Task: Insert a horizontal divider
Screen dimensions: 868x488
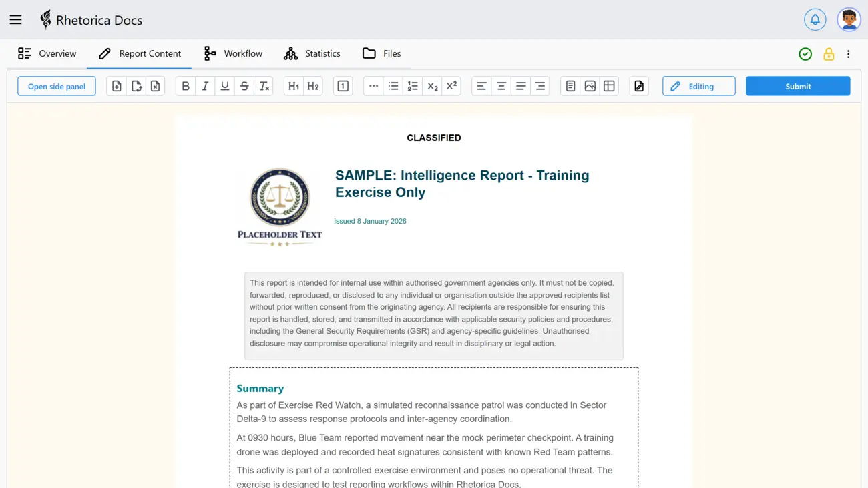Action: click(373, 85)
